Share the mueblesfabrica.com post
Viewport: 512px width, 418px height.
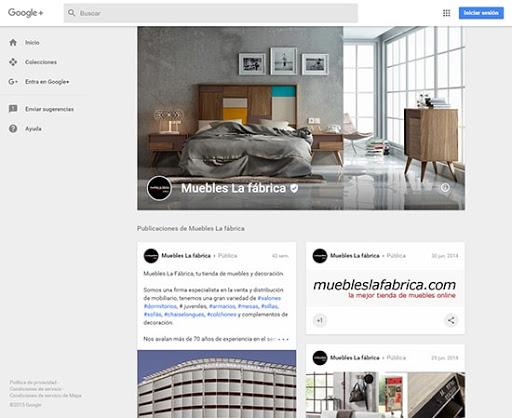451,320
